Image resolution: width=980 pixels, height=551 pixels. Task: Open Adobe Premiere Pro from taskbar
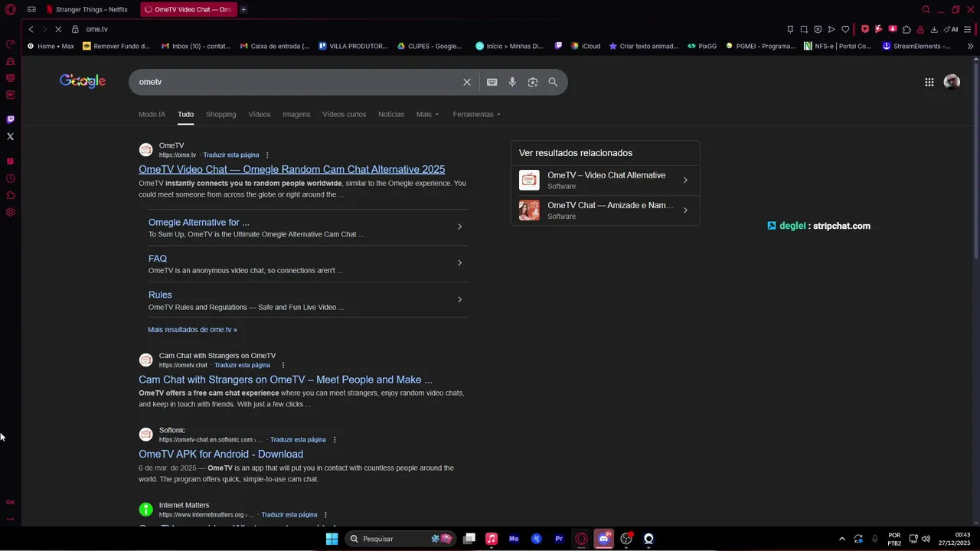pyautogui.click(x=559, y=539)
